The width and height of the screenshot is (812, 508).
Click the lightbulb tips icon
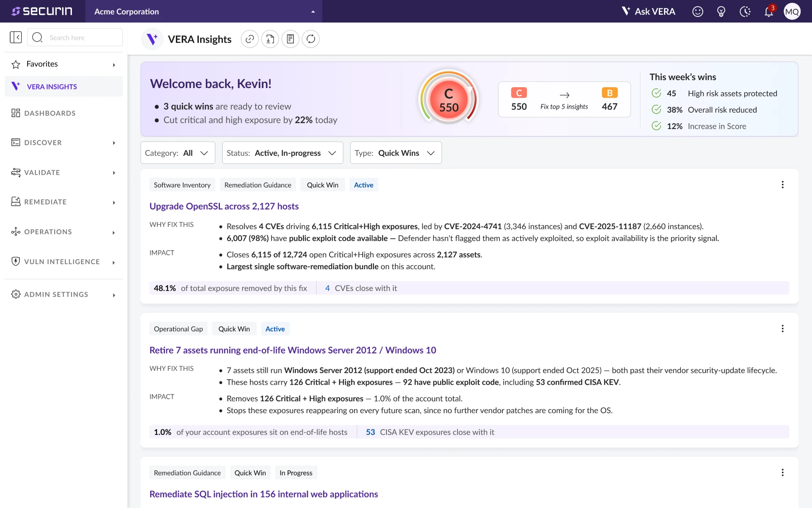pos(721,11)
